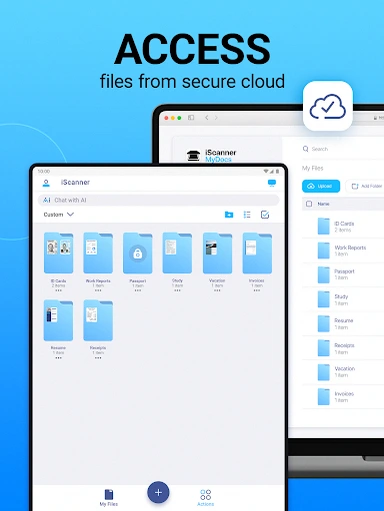Viewport: 384px width, 511px height.
Task: Go back with the browser back arrow
Action: (207, 118)
